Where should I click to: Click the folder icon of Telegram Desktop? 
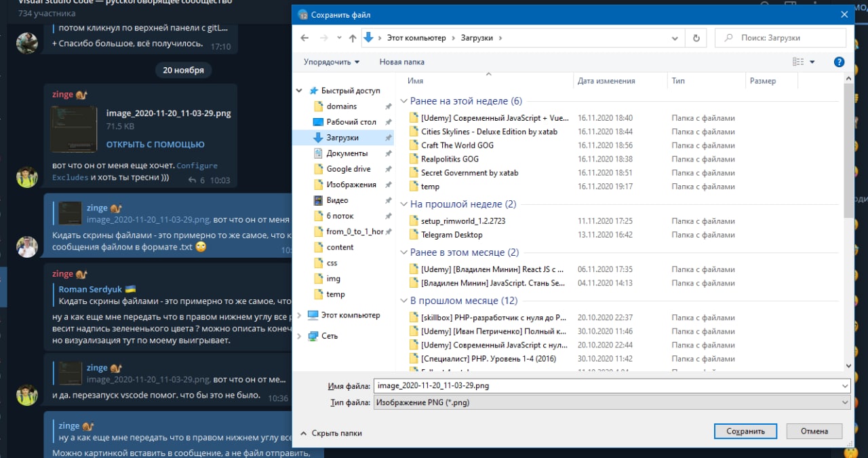point(414,235)
